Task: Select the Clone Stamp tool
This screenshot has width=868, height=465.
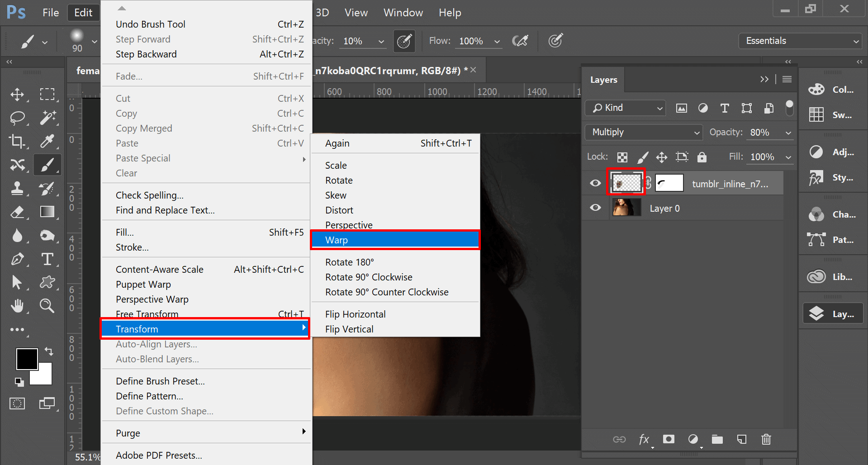Action: pyautogui.click(x=17, y=188)
